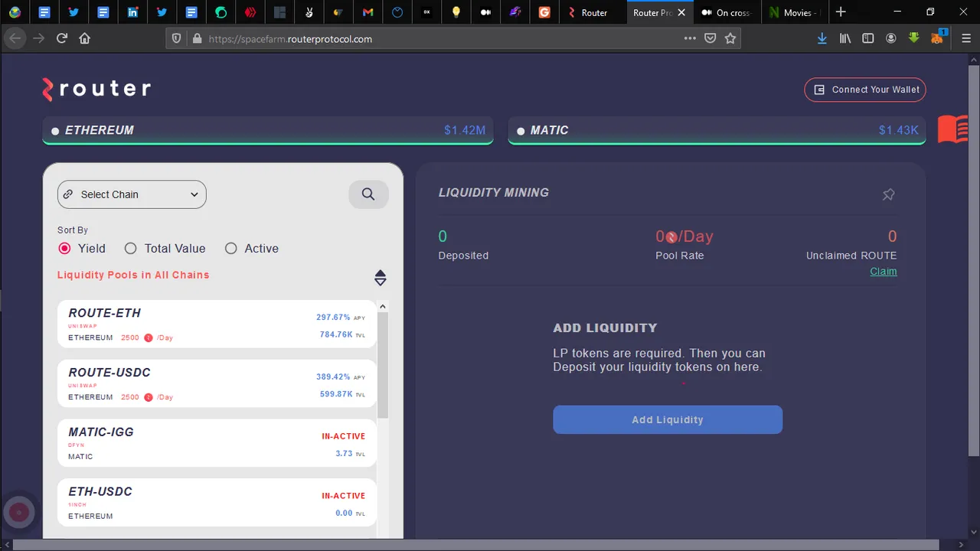Click the Pool Rate label

pos(679,256)
